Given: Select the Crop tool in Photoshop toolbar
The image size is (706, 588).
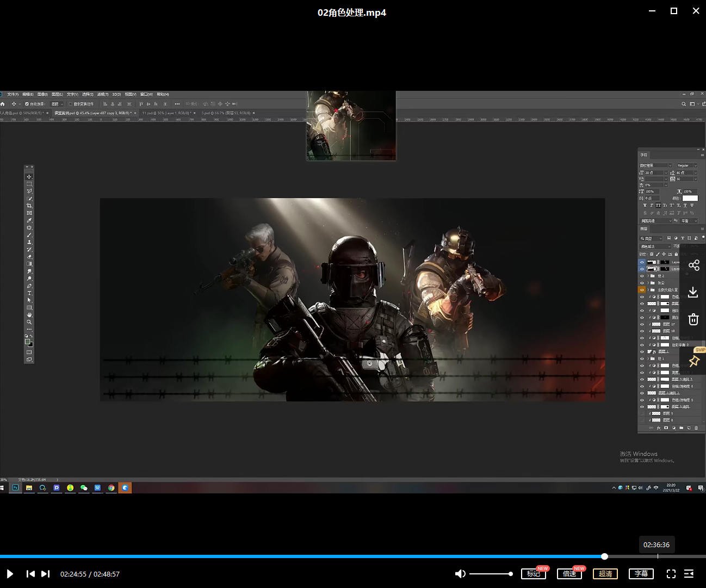Looking at the screenshot, I should (x=29, y=206).
